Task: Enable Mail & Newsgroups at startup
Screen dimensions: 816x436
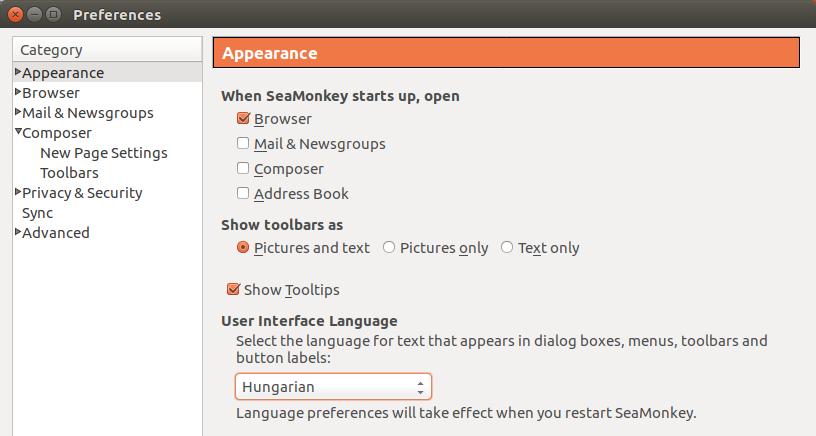Action: click(243, 143)
